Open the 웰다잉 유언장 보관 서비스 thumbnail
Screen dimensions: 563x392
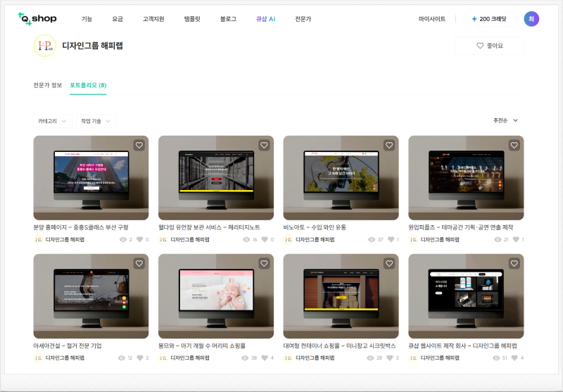[x=216, y=177]
